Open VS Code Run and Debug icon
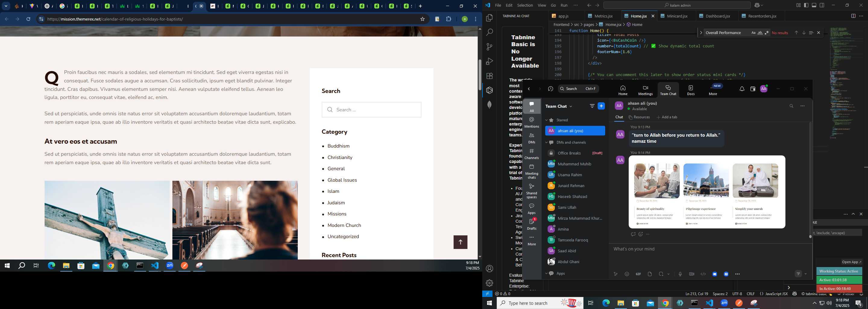The width and height of the screenshot is (868, 309). [489, 61]
